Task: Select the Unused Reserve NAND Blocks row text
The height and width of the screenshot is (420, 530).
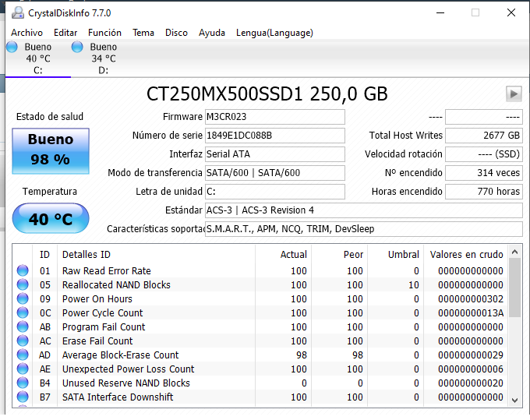Action: (x=126, y=383)
